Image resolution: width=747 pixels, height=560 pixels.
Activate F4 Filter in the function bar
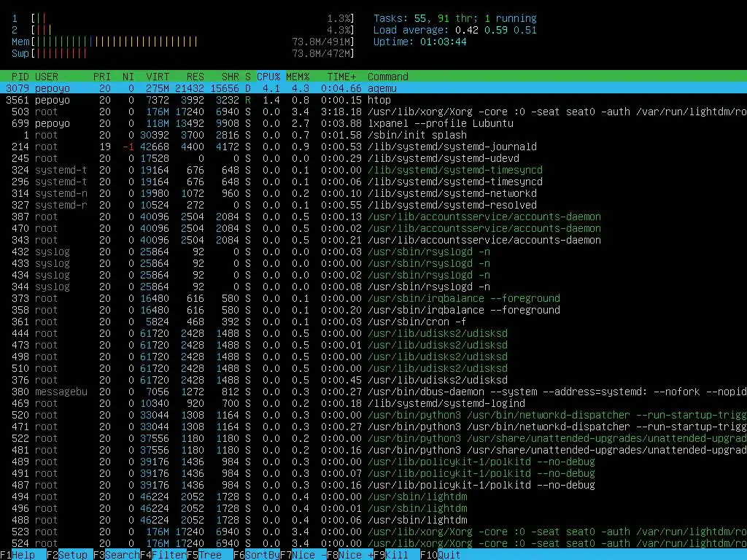(163, 555)
